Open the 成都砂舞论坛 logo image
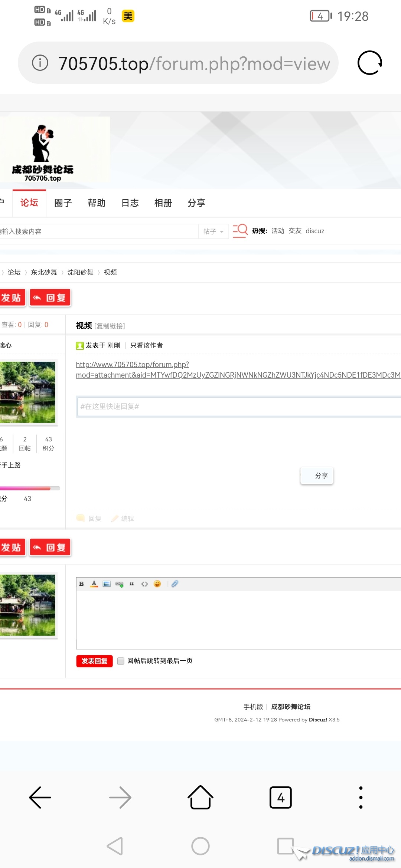Image resolution: width=401 pixels, height=868 pixels. click(x=55, y=149)
